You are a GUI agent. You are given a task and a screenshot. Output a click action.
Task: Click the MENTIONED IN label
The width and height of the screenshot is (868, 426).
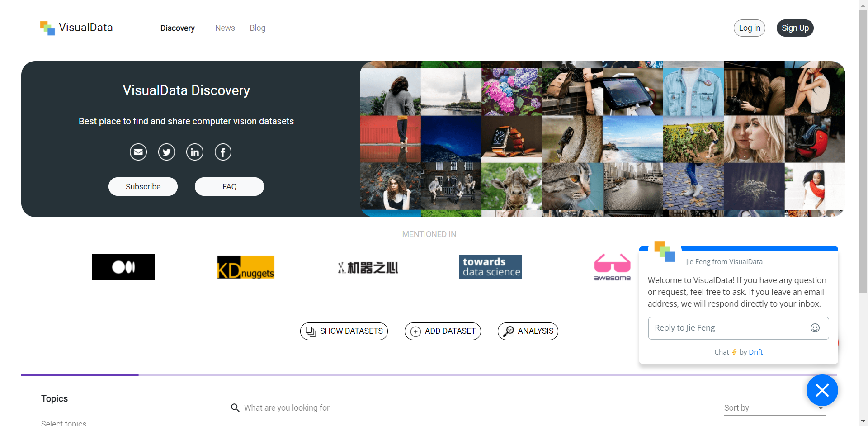click(x=429, y=234)
